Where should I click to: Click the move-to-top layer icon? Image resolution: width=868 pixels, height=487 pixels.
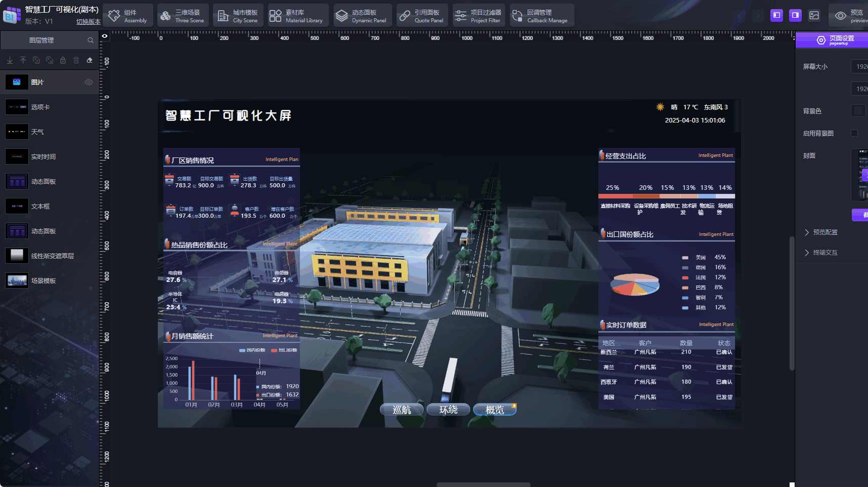[x=23, y=60]
